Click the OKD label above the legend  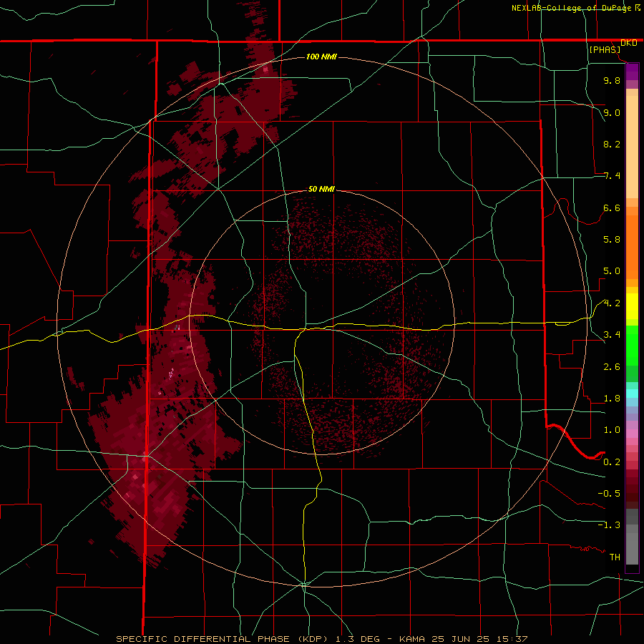pos(629,43)
